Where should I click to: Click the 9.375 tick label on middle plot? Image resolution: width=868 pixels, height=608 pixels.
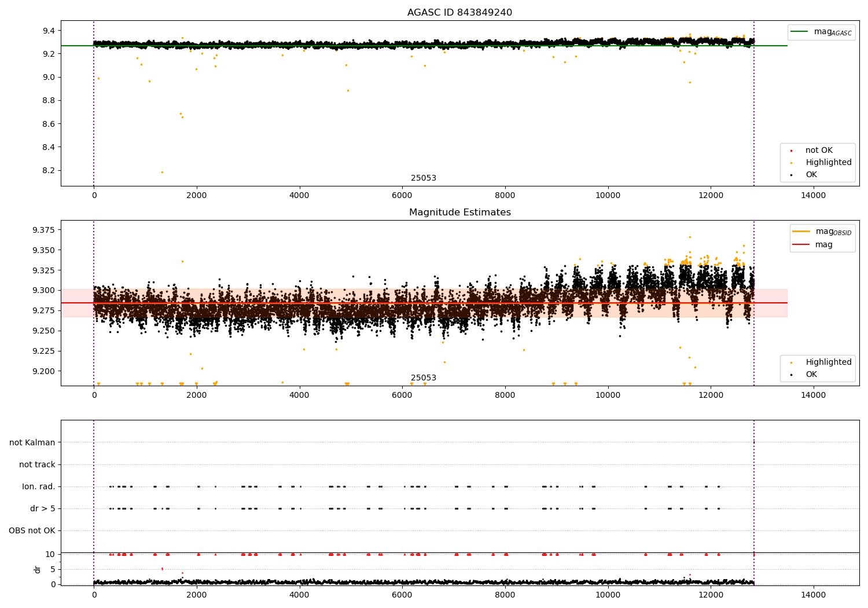[43, 230]
